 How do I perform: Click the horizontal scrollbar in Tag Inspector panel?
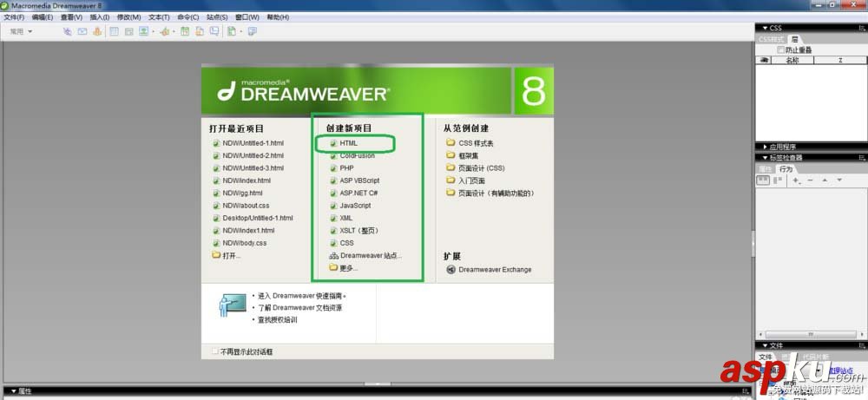811,335
